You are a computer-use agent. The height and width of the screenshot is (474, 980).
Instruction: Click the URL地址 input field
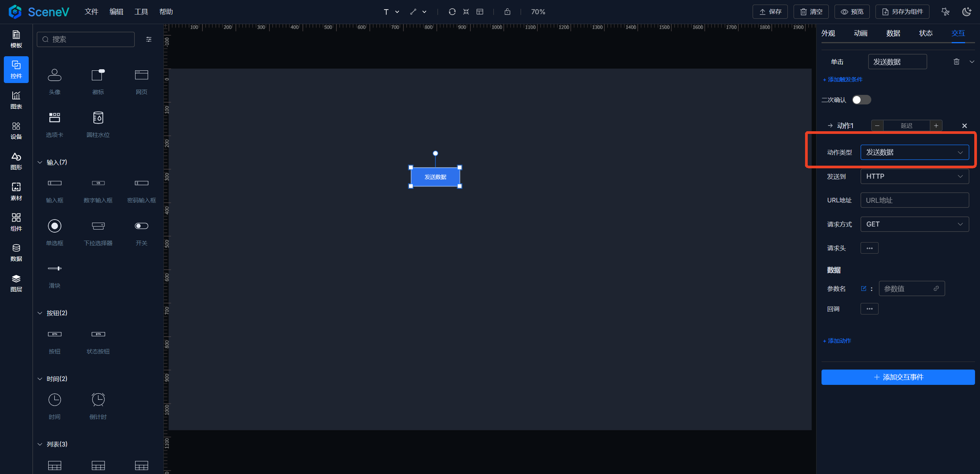[914, 200]
